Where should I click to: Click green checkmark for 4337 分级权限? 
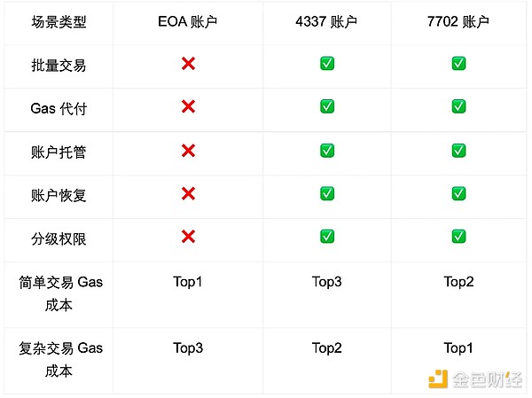pyautogui.click(x=327, y=236)
